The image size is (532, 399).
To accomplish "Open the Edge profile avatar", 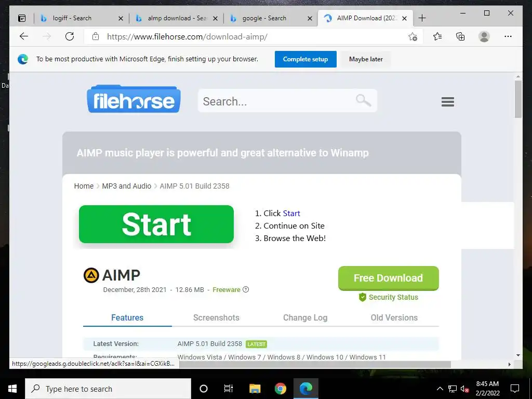I will click(x=484, y=36).
